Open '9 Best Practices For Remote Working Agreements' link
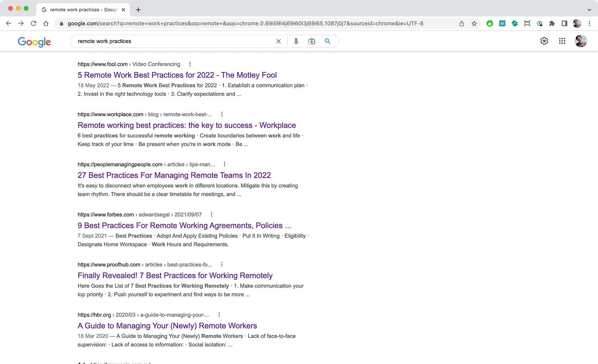598x364 pixels. point(184,225)
